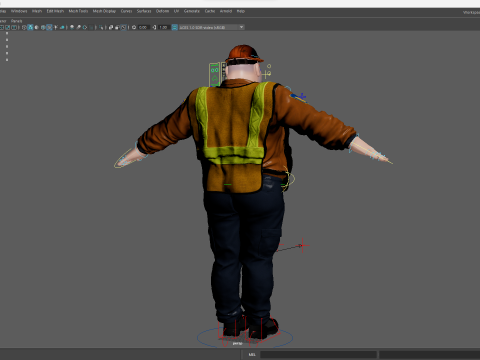The image size is (480, 360).
Task: Select the green facial control panel rig
Action: coord(214,75)
